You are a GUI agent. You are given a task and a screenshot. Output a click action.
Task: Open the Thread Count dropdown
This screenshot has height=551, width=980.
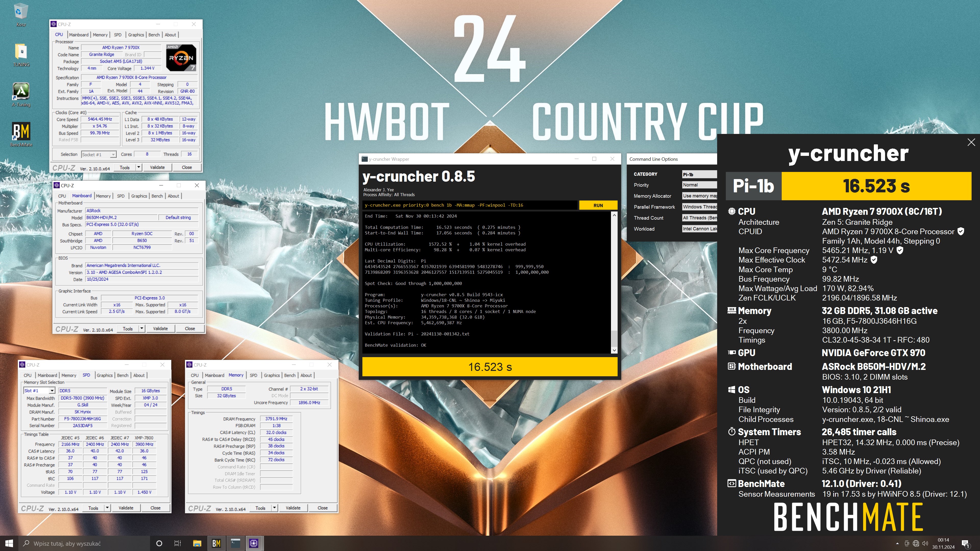pyautogui.click(x=699, y=218)
